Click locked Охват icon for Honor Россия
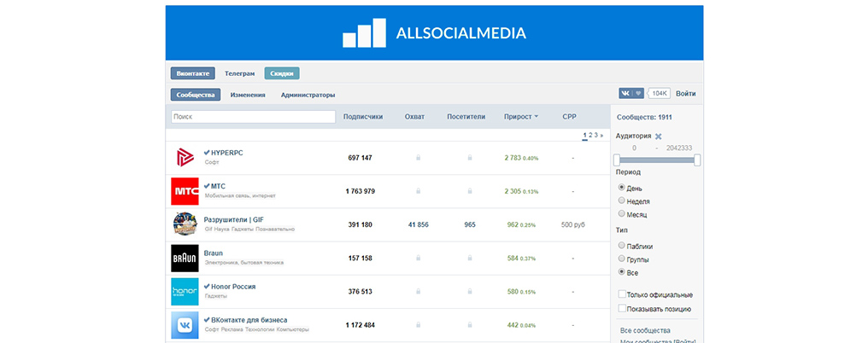Image resolution: width=868 pixels, height=343 pixels. pos(418,292)
